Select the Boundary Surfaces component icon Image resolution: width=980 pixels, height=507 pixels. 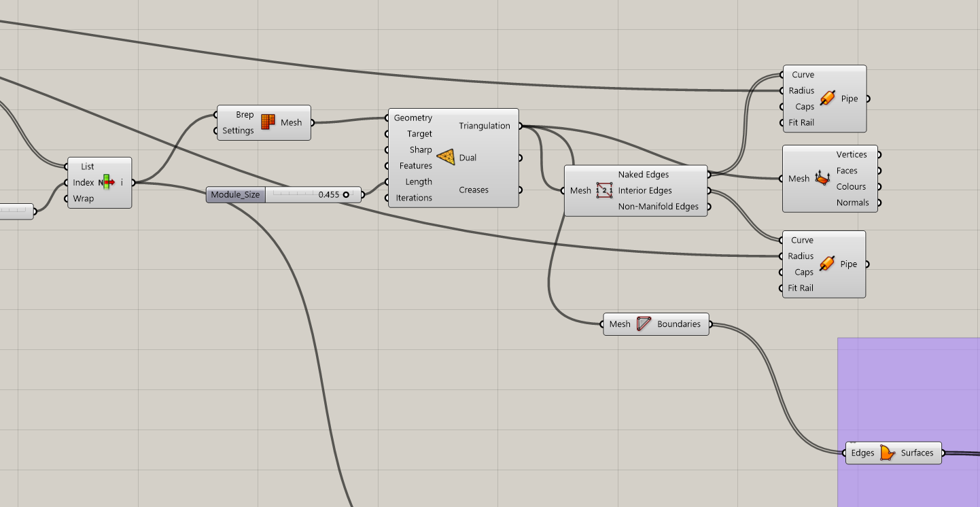click(888, 453)
